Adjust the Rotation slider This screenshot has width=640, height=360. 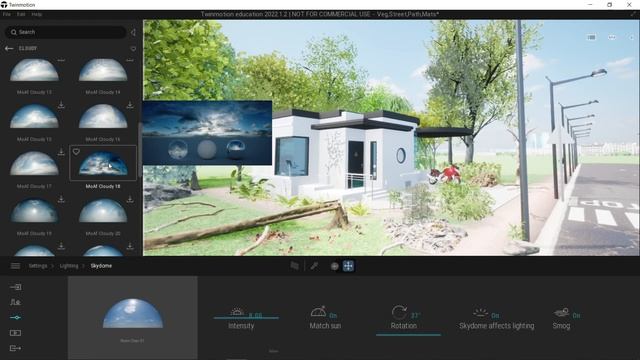coord(408,335)
